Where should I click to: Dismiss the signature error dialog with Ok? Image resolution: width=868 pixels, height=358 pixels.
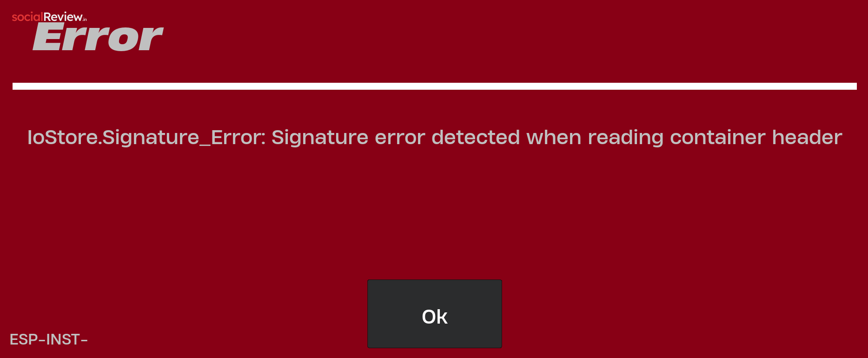pyautogui.click(x=435, y=314)
